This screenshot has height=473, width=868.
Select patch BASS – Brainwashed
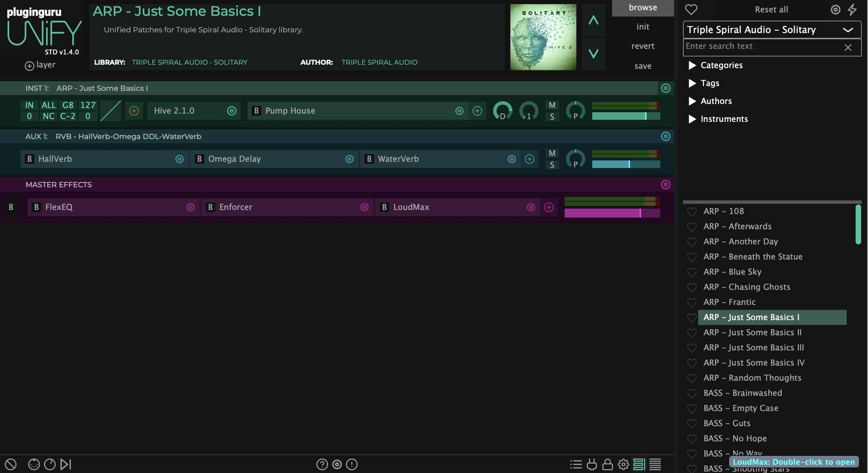coord(772,393)
